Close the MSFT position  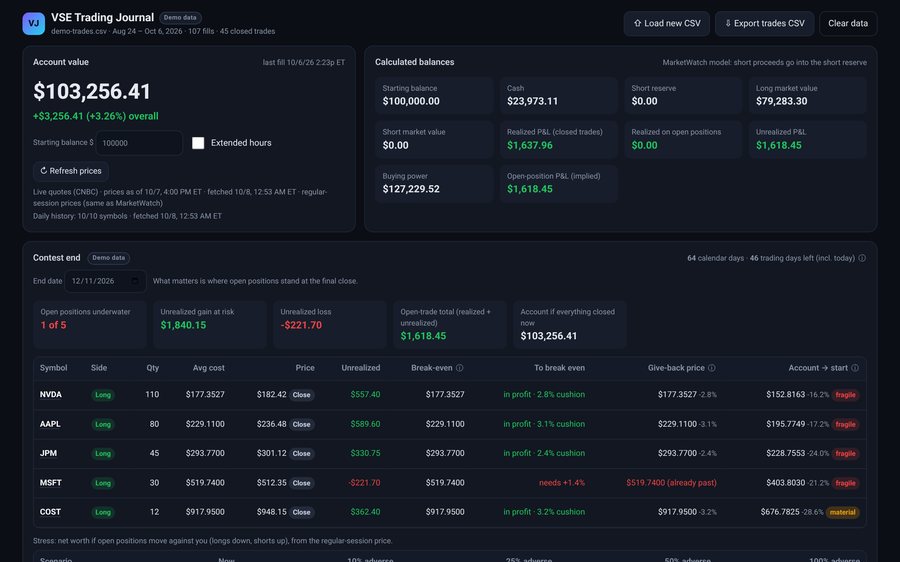click(x=301, y=483)
